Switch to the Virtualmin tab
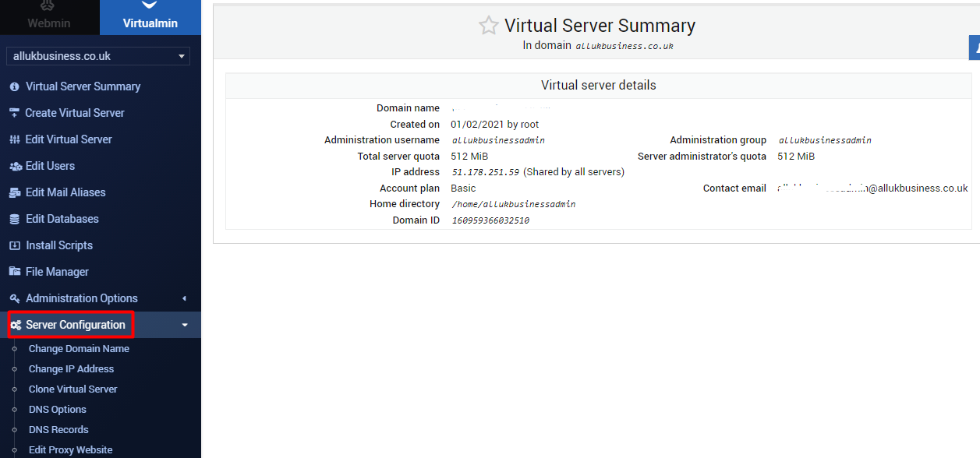The image size is (980, 458). (150, 17)
